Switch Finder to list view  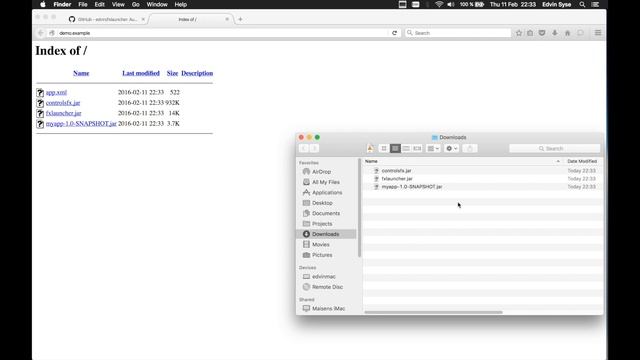(395, 149)
